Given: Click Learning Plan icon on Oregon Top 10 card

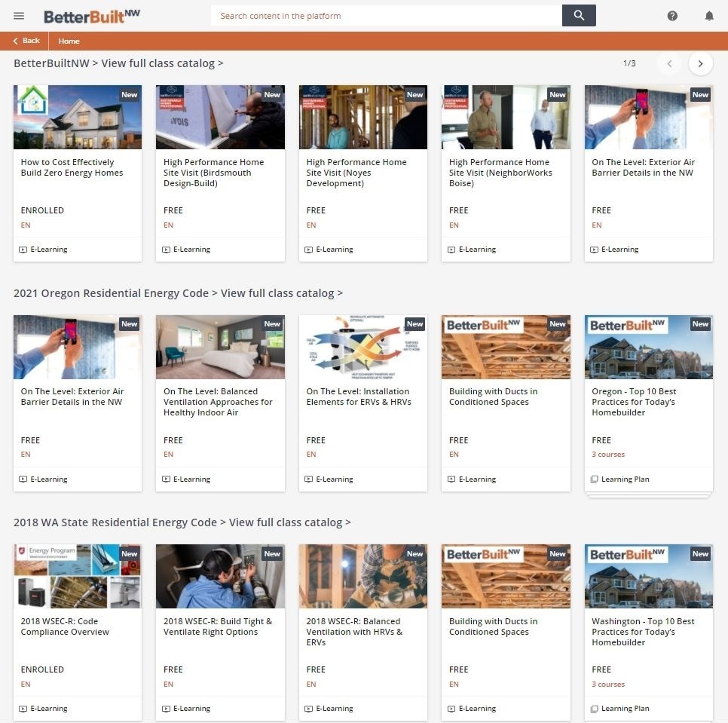Looking at the screenshot, I should (x=594, y=479).
